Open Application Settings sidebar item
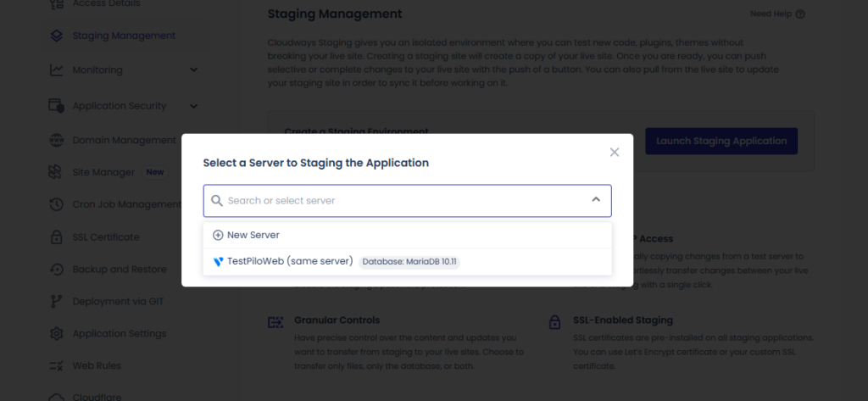This screenshot has width=868, height=401. (120, 333)
